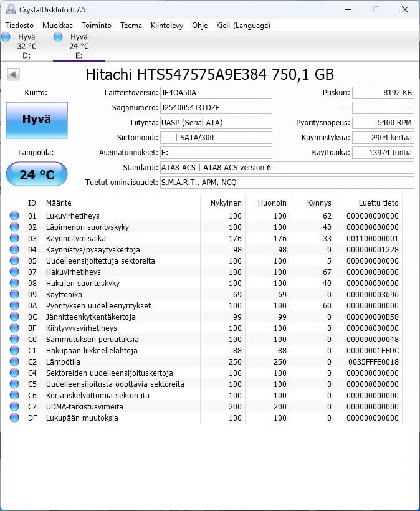The image size is (420, 511).
Task: Click the 24 °C temperature button
Action: point(37,174)
